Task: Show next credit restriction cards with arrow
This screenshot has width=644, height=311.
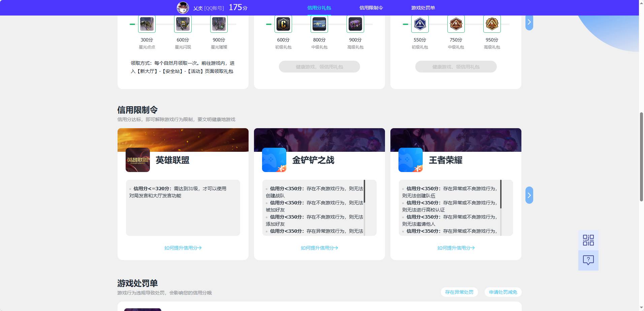Action: pos(529,195)
